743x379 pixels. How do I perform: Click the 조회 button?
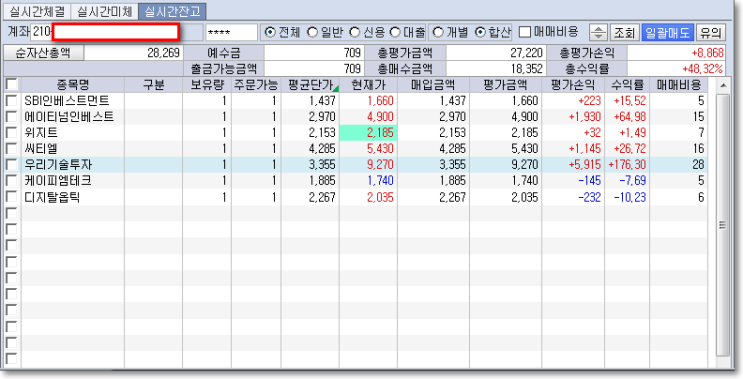point(625,32)
